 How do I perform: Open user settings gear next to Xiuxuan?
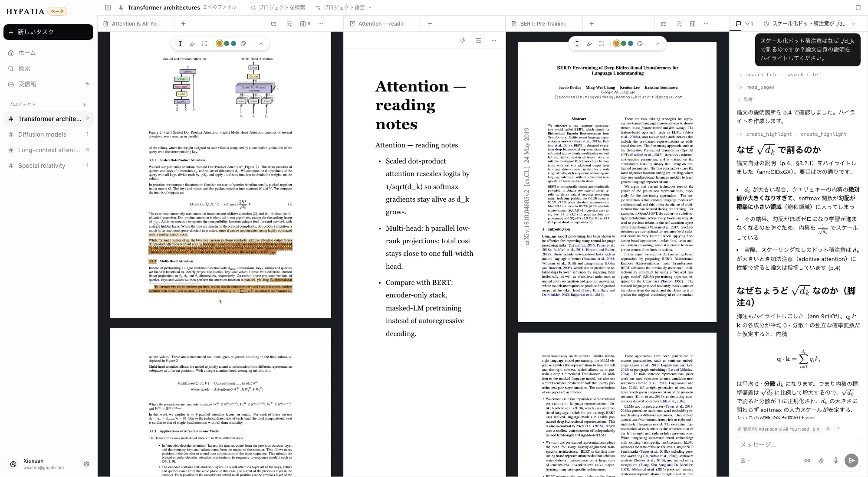coord(86,464)
